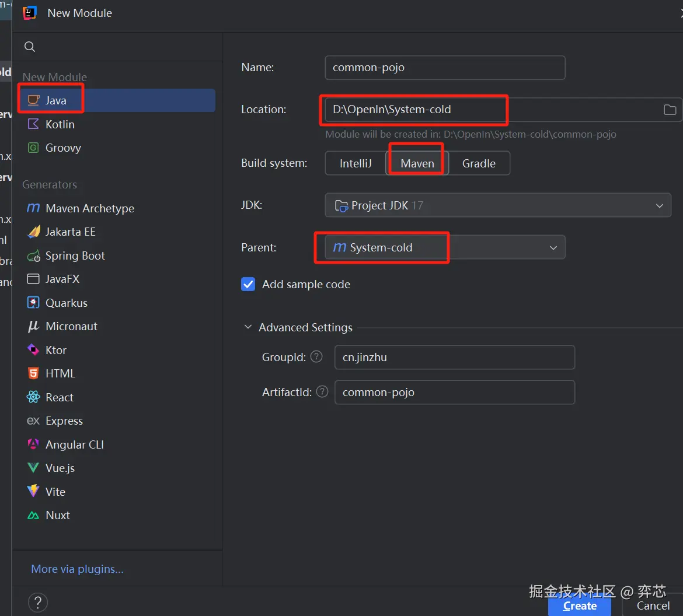Choose the Vue.js generator

click(119, 468)
